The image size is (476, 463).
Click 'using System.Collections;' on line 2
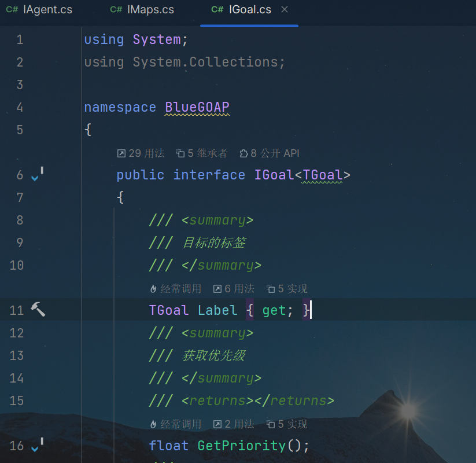coord(185,63)
